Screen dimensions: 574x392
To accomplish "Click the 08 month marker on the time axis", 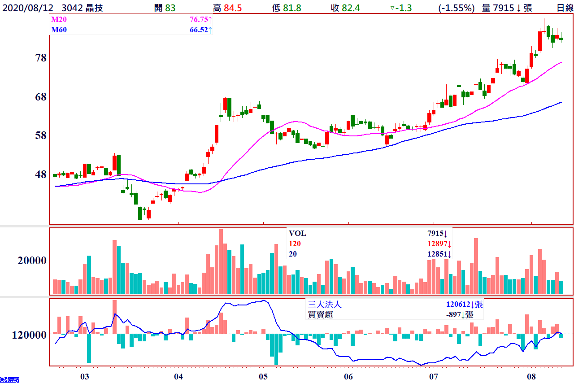I will [x=531, y=376].
